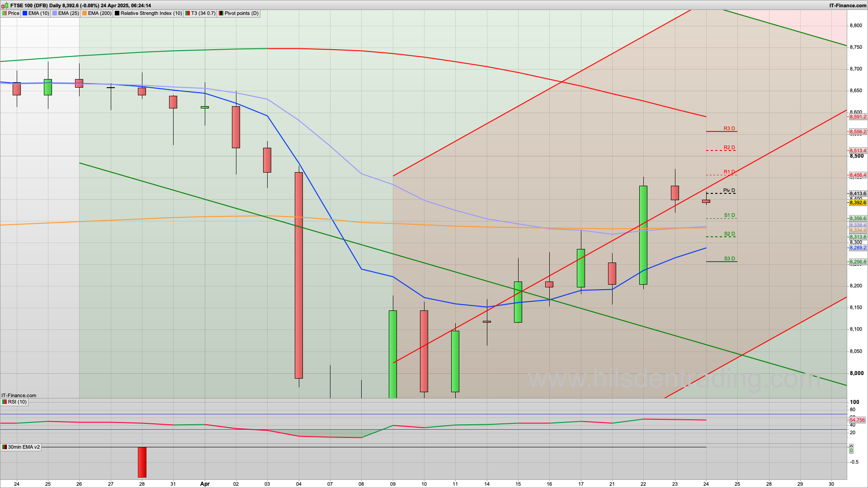Viewport: 868px width, 488px height.
Task: Click the blue 8,289.2 EMA price tag
Action: click(x=858, y=248)
